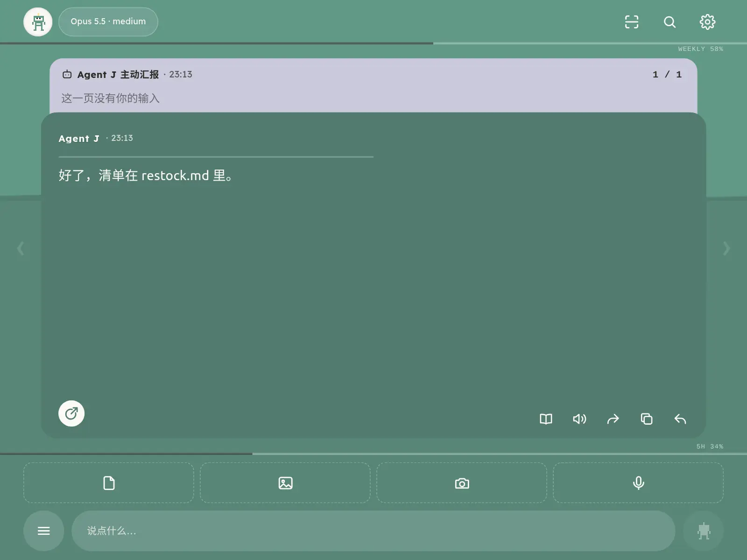Click the pixel robot avatar icon
The width and height of the screenshot is (747, 560).
pyautogui.click(x=38, y=22)
